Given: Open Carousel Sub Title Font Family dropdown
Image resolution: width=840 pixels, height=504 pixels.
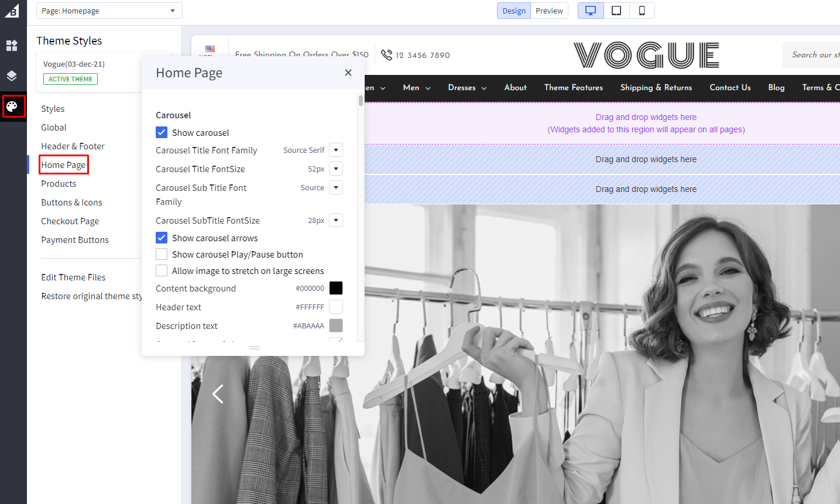Looking at the screenshot, I should (336, 187).
